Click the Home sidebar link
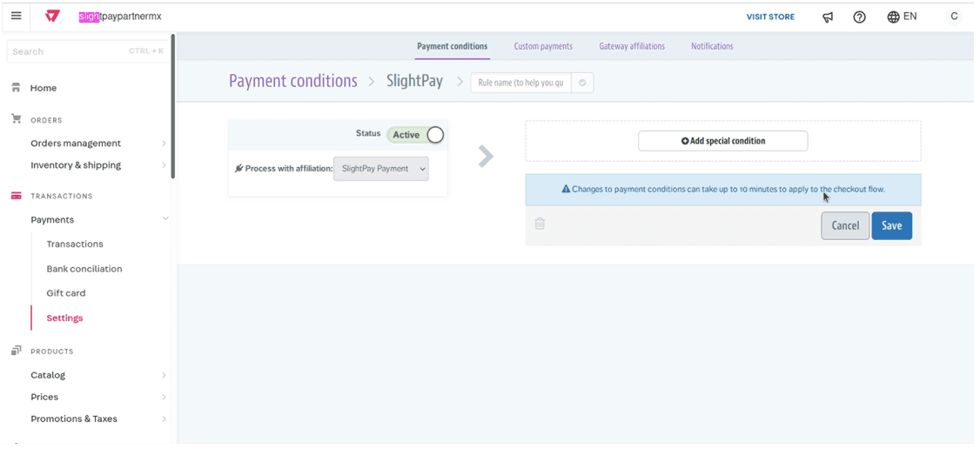The height and width of the screenshot is (449, 980). [x=44, y=88]
